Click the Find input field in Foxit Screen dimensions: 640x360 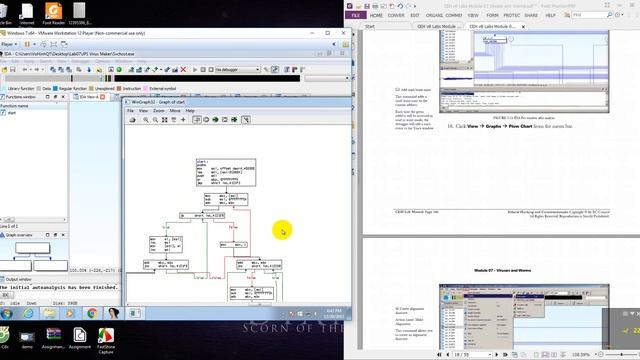point(588,15)
